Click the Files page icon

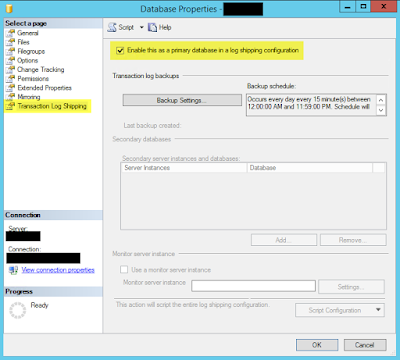point(11,42)
